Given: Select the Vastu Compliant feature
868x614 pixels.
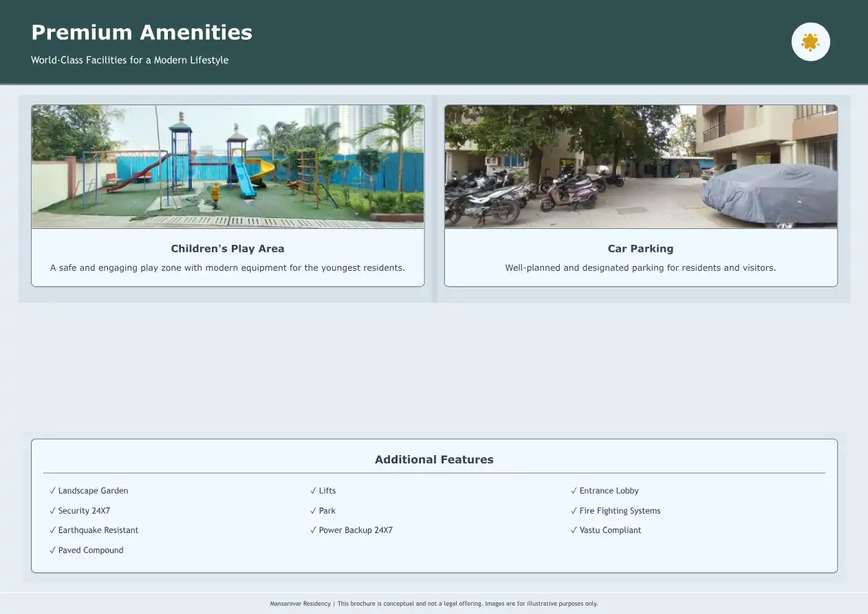Looking at the screenshot, I should click(606, 530).
